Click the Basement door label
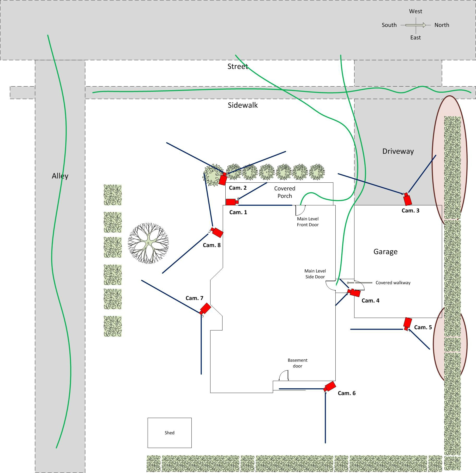Viewport: 476px width, 473px height. click(x=298, y=363)
